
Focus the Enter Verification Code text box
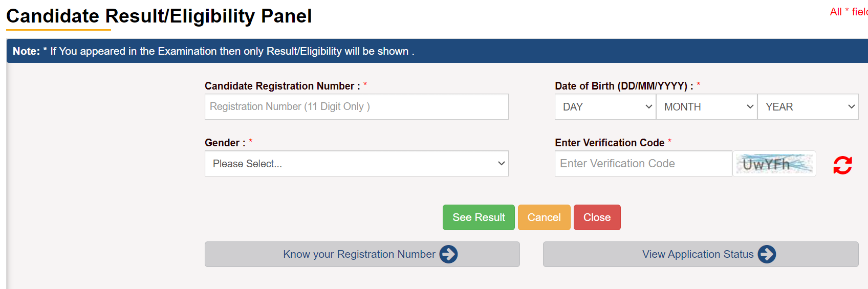pos(643,164)
